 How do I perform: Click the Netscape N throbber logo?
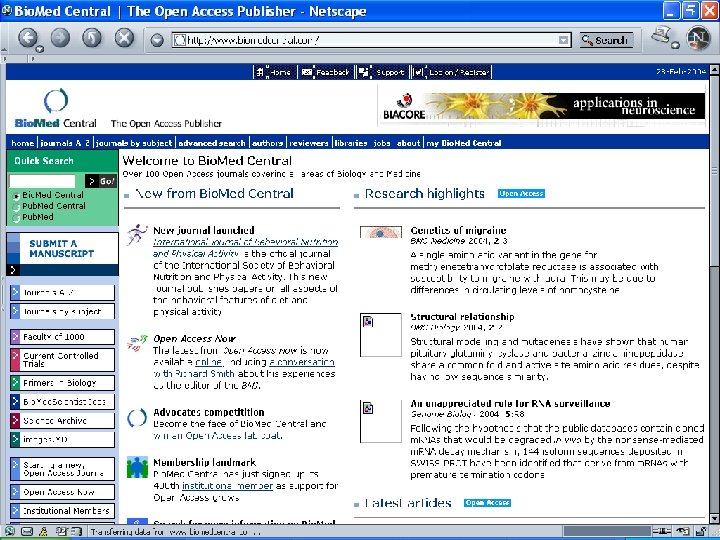(x=698, y=38)
